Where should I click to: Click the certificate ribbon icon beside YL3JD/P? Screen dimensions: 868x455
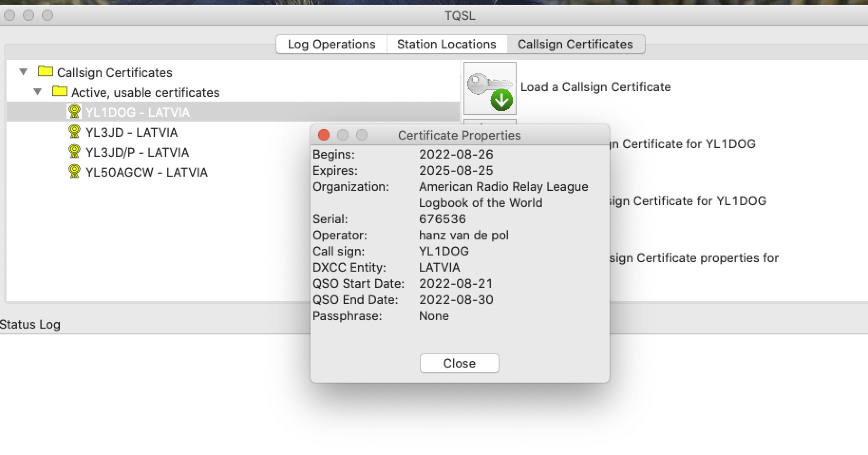tap(74, 152)
